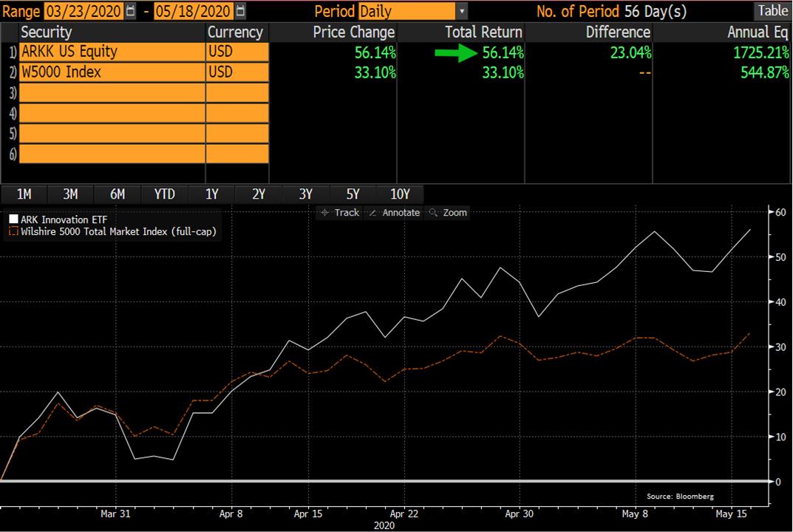This screenshot has width=793, height=532.
Task: Click the Wilshire 5000 legend swatch
Action: tap(13, 231)
